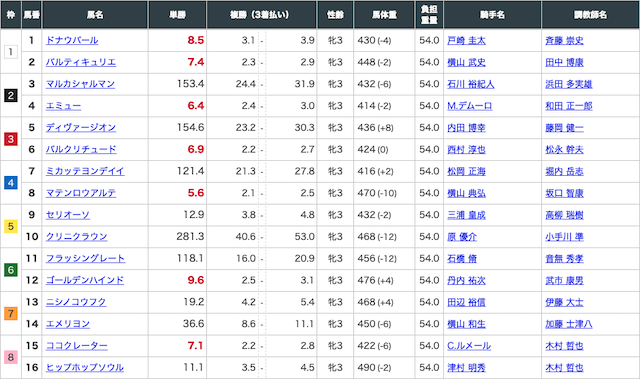This screenshot has height=379, width=640.
Task: Click the 馬名 column header
Action: tap(95, 15)
